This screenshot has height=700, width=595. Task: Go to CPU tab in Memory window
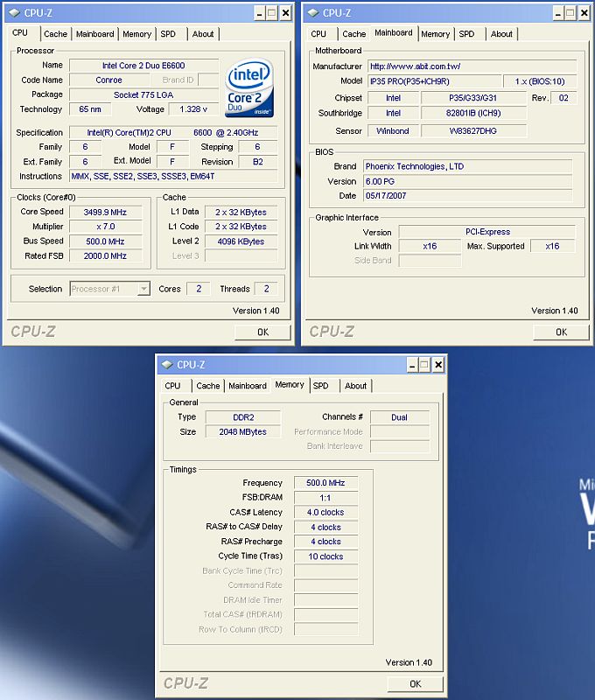click(172, 386)
